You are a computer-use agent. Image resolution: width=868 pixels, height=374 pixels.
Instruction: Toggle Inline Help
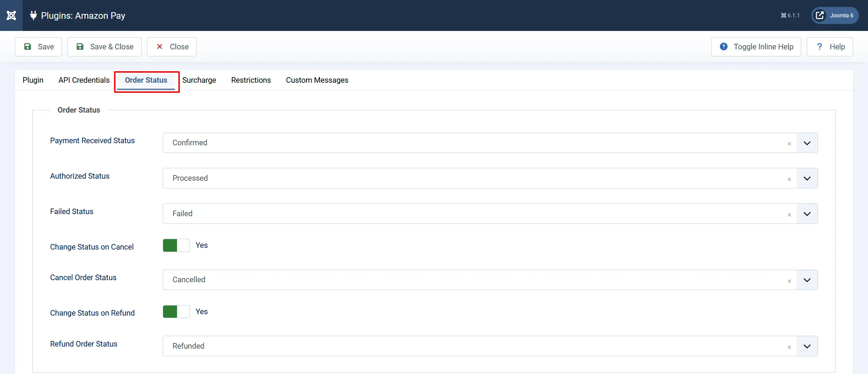point(756,47)
